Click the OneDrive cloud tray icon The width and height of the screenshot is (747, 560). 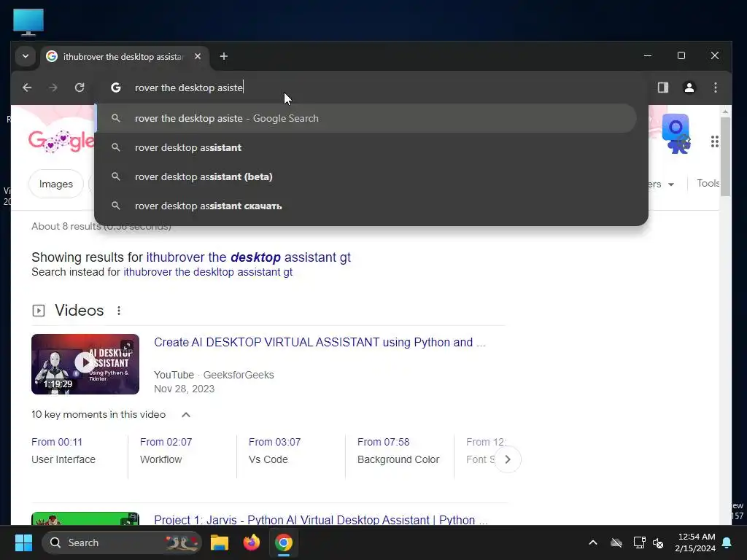[616, 542]
